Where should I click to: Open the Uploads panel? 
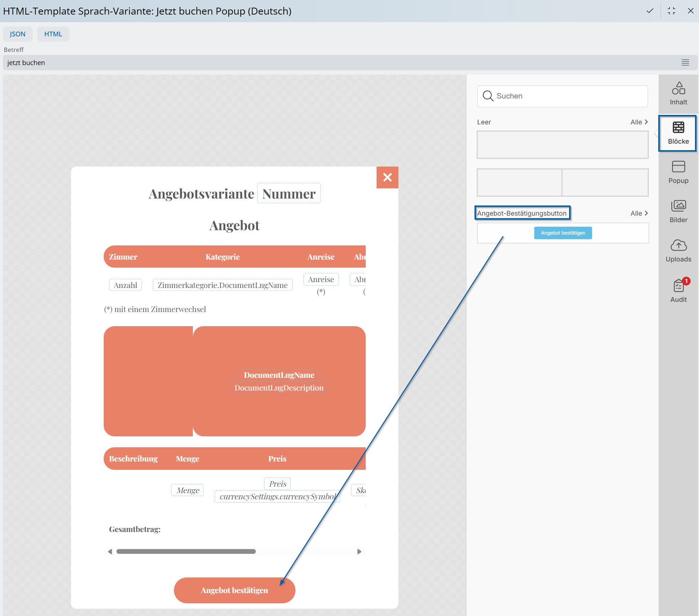[678, 251]
